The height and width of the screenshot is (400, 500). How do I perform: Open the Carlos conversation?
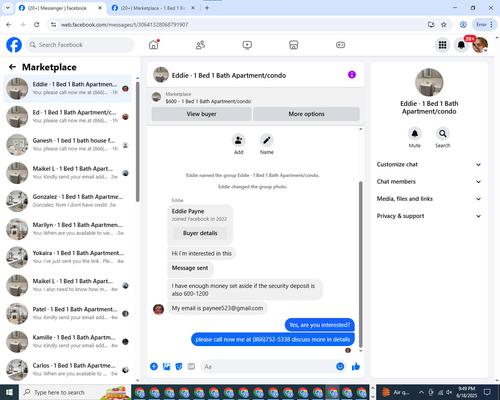coord(68,370)
